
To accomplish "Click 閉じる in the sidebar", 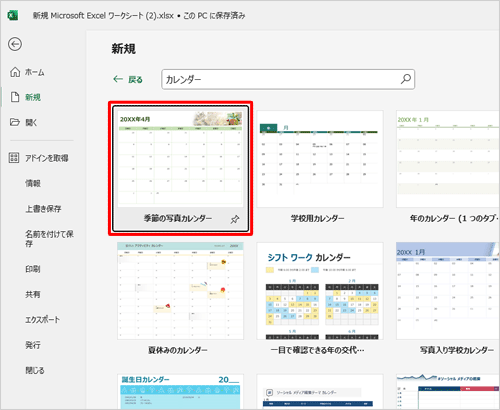I will click(35, 370).
